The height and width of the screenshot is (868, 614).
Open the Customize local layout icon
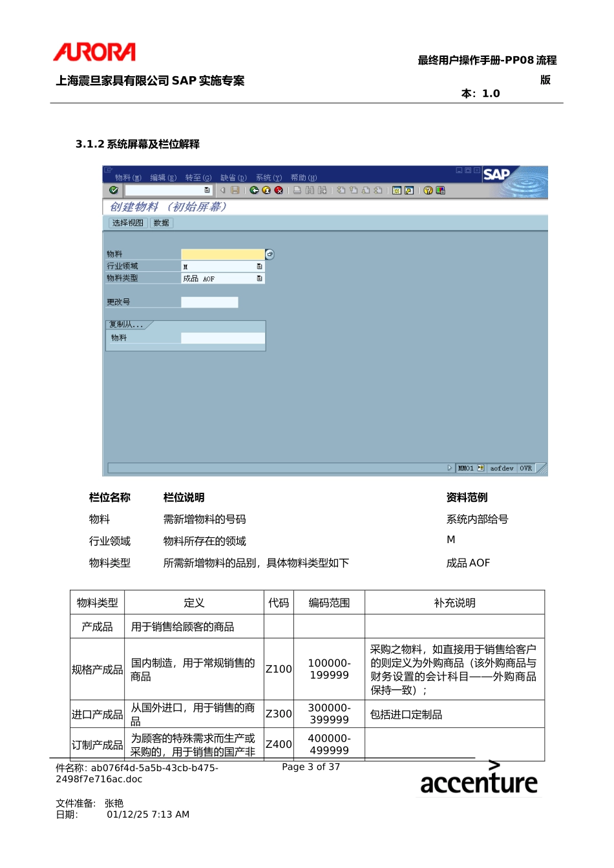click(x=441, y=191)
